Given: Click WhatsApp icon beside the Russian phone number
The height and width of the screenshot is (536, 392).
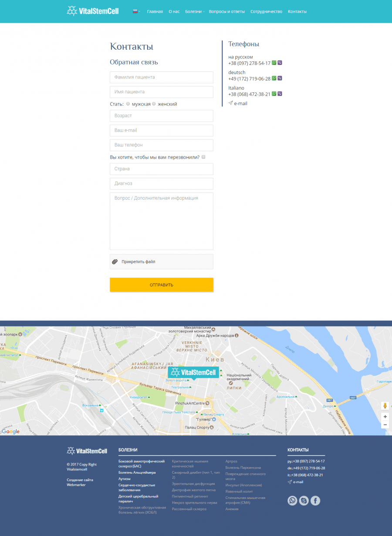Looking at the screenshot, I should (274, 63).
